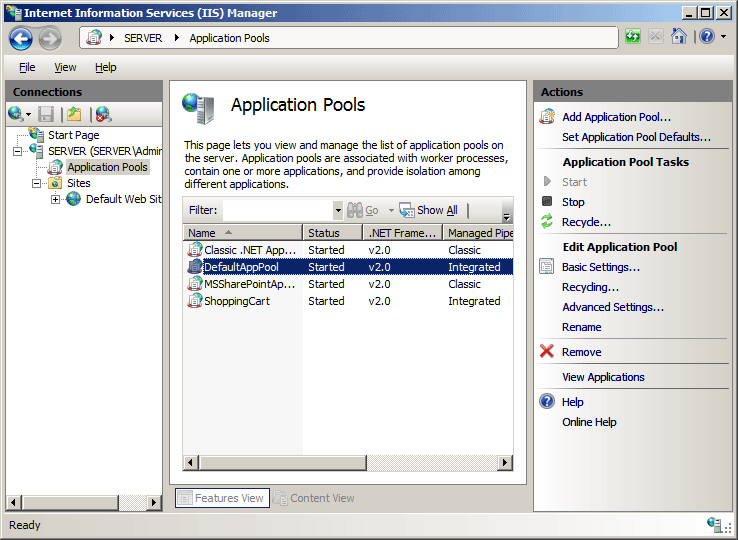Image resolution: width=738 pixels, height=540 pixels.
Task: Click the Back navigation arrow button
Action: tap(21, 38)
